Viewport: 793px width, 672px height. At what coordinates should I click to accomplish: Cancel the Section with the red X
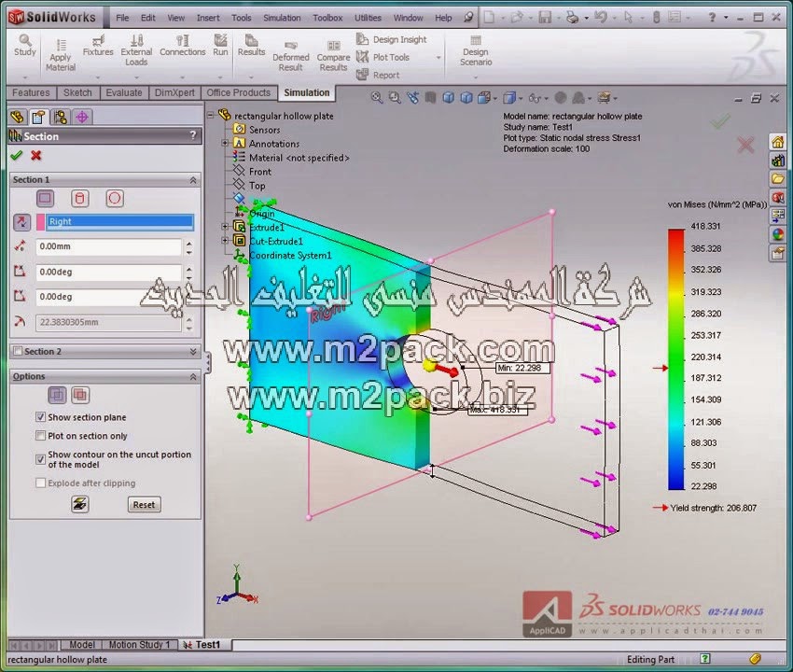pyautogui.click(x=35, y=155)
